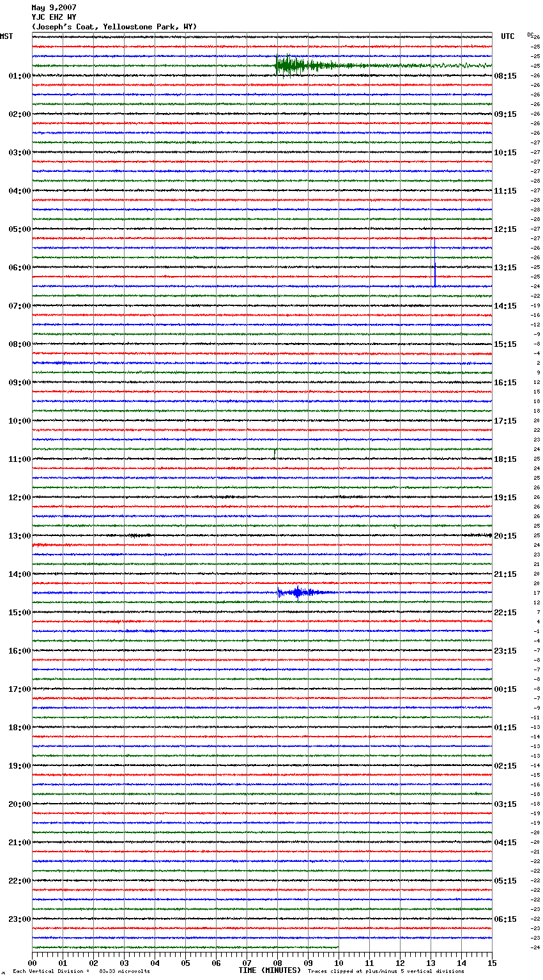Viewport: 543px width, 980px height.
Task: Click the "MST" timezone label
Action: (x=6, y=36)
